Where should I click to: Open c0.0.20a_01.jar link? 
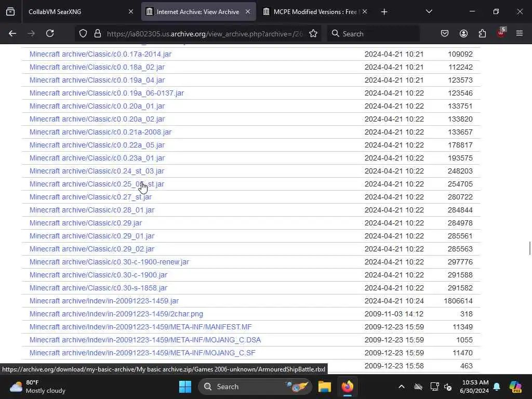[x=97, y=106]
